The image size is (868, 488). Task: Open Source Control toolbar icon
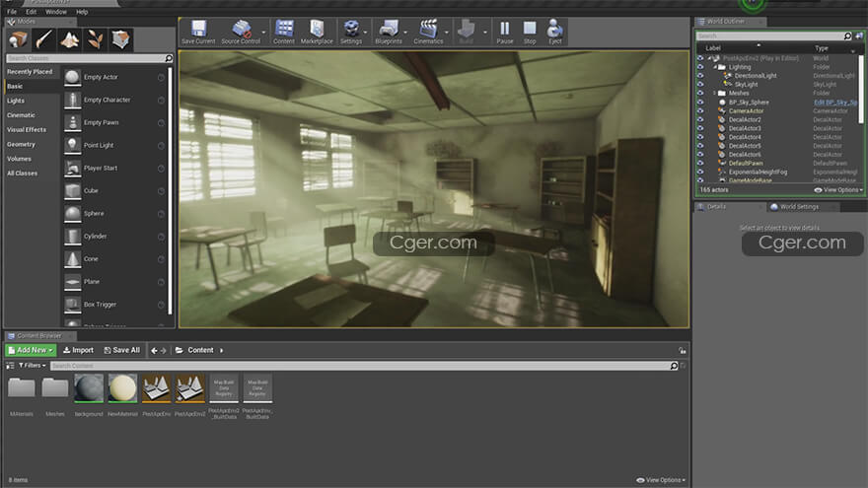click(x=241, y=29)
